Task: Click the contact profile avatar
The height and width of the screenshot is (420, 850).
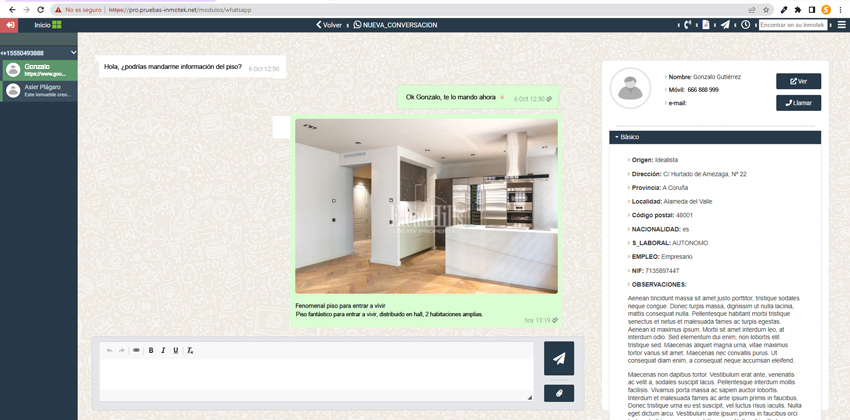Action: [x=630, y=88]
